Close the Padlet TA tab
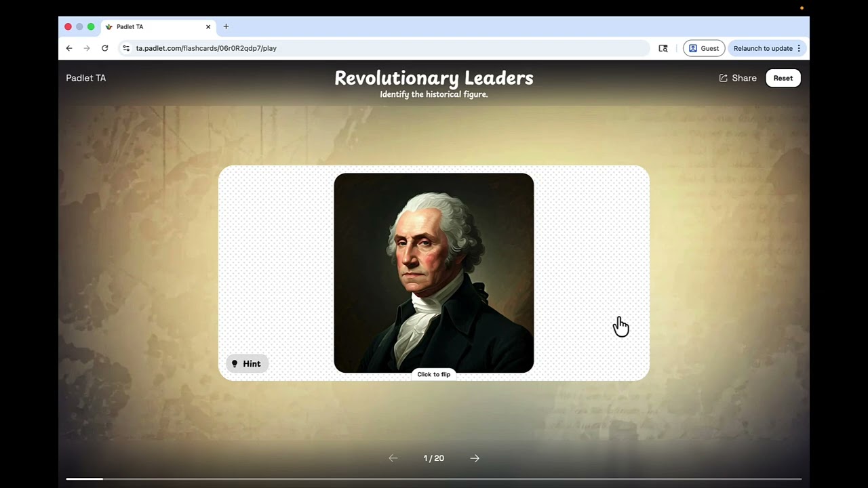The image size is (868, 488). pos(208,26)
